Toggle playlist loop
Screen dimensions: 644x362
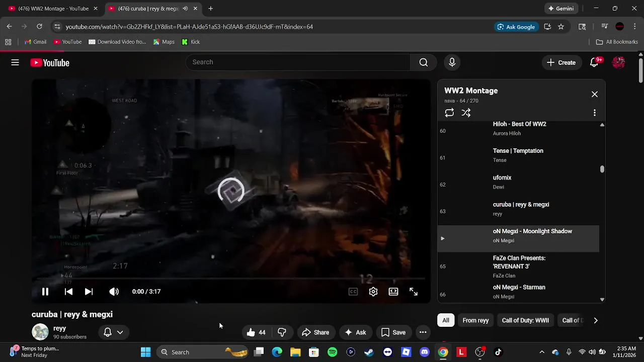(449, 113)
